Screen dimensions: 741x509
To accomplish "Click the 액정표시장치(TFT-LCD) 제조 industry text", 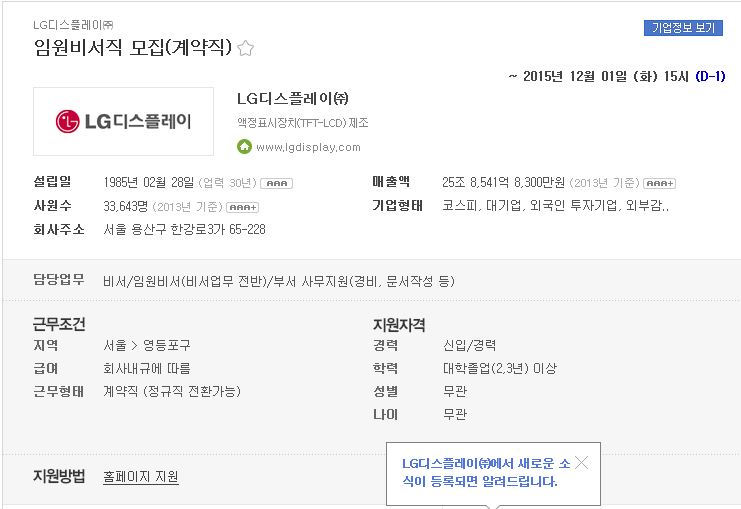I will [x=302, y=123].
